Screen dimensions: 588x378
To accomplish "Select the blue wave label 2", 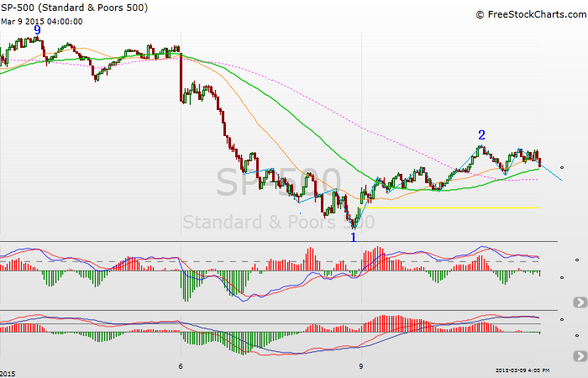I will coord(481,134).
